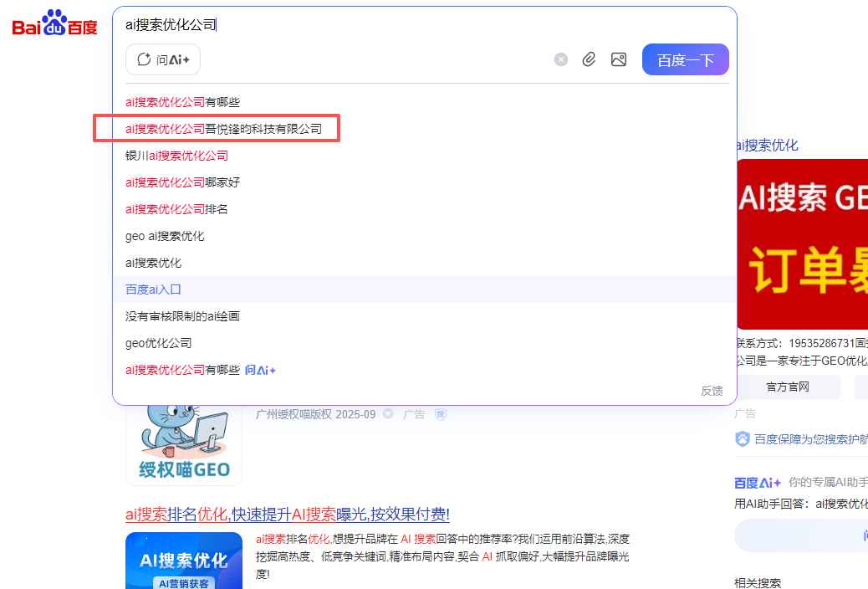The height and width of the screenshot is (589, 868).
Task: Select suggestion ai搜索优化公司排名
Action: point(176,209)
